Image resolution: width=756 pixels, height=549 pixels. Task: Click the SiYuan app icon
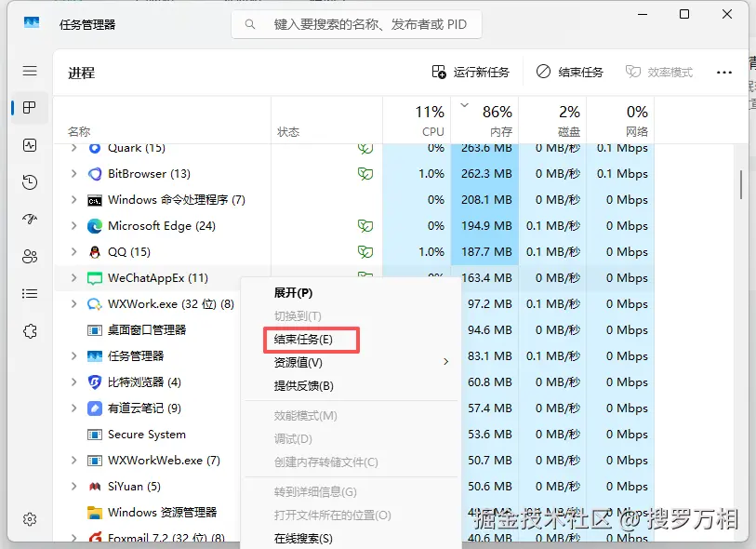point(95,487)
